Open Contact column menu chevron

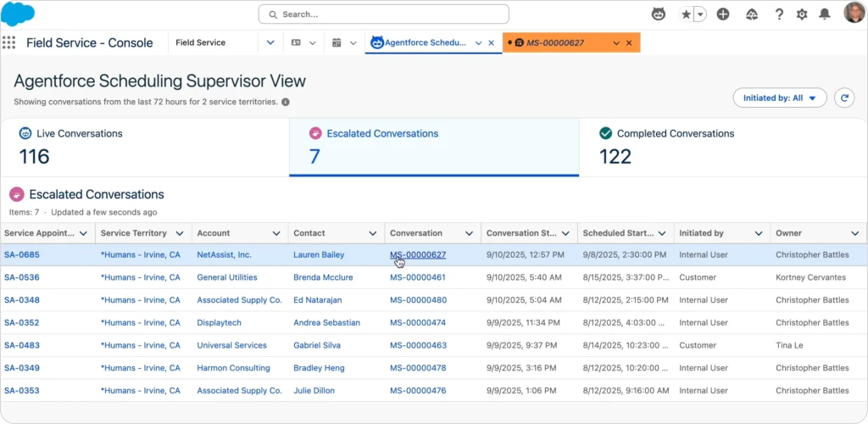[373, 233]
